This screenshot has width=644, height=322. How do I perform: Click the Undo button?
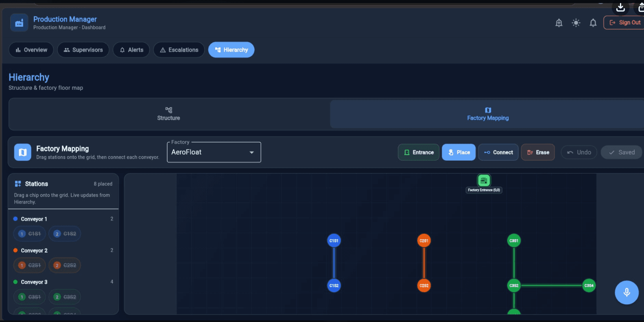pyautogui.click(x=579, y=152)
